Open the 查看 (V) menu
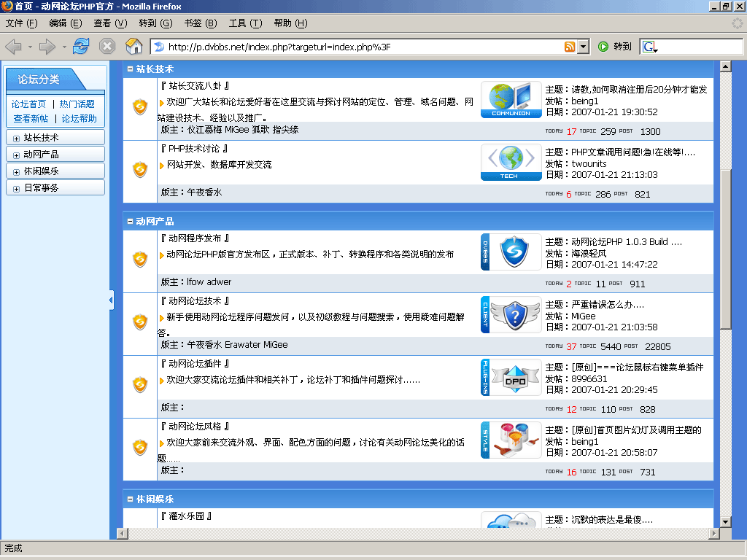The height and width of the screenshot is (560, 747). tap(110, 23)
